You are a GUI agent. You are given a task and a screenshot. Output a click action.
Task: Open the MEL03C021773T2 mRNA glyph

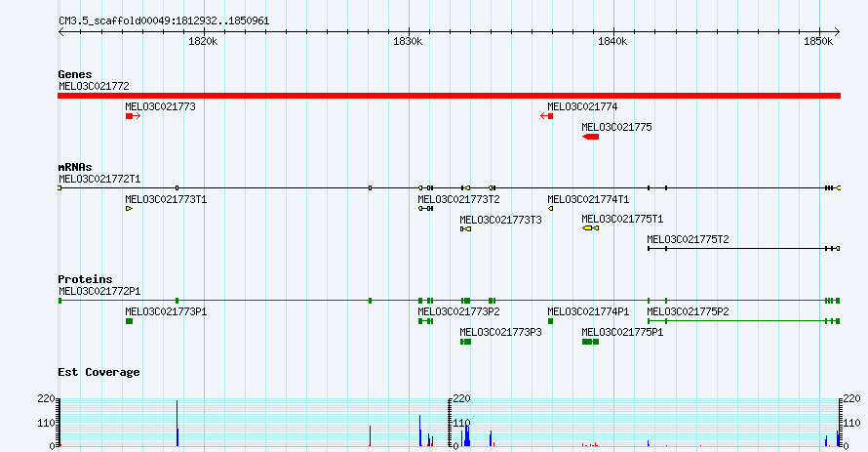click(x=425, y=209)
